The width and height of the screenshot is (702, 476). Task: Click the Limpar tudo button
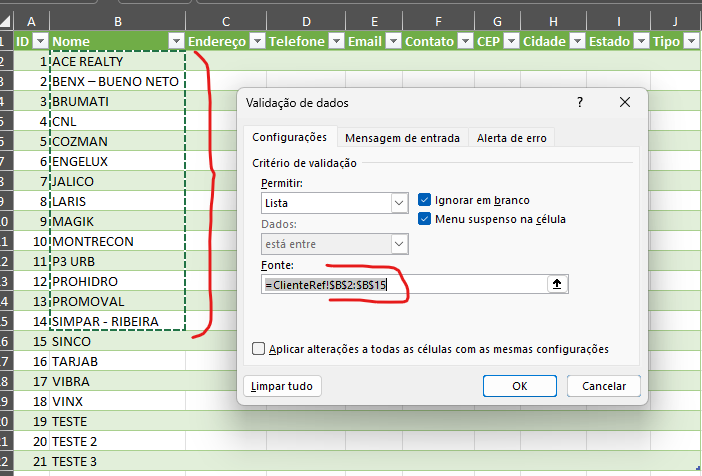pyautogui.click(x=281, y=386)
